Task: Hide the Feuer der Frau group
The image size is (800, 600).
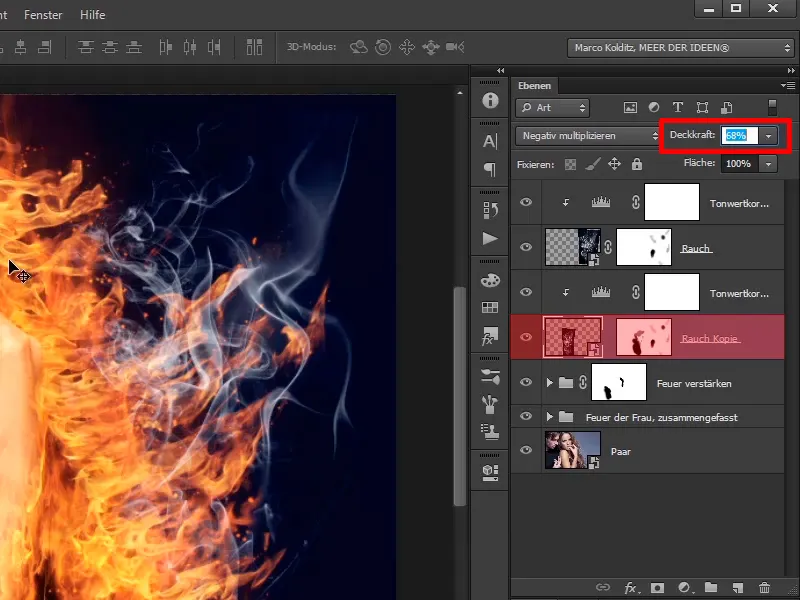Action: 526,416
